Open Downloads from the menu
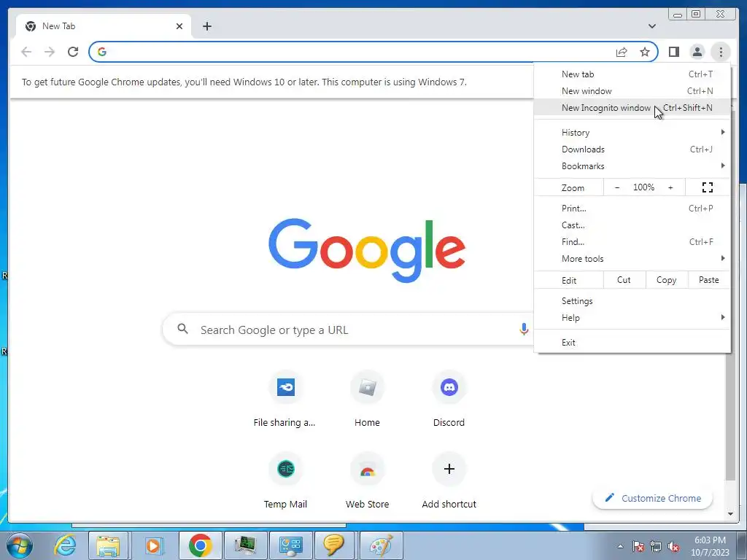 coord(632,149)
